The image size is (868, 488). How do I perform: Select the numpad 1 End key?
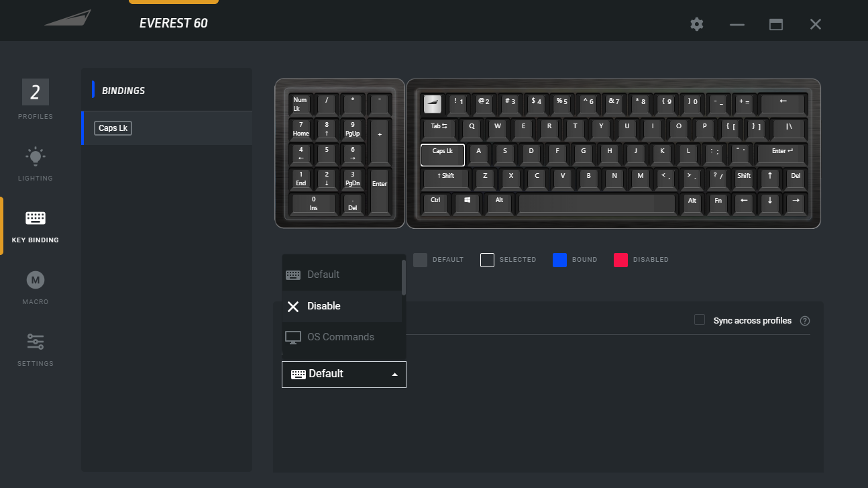(x=301, y=179)
